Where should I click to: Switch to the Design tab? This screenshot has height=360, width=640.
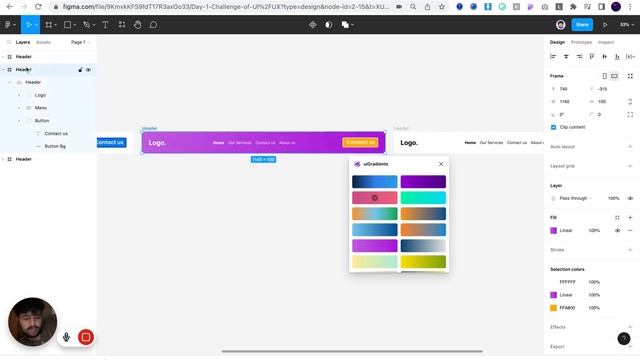coord(557,42)
